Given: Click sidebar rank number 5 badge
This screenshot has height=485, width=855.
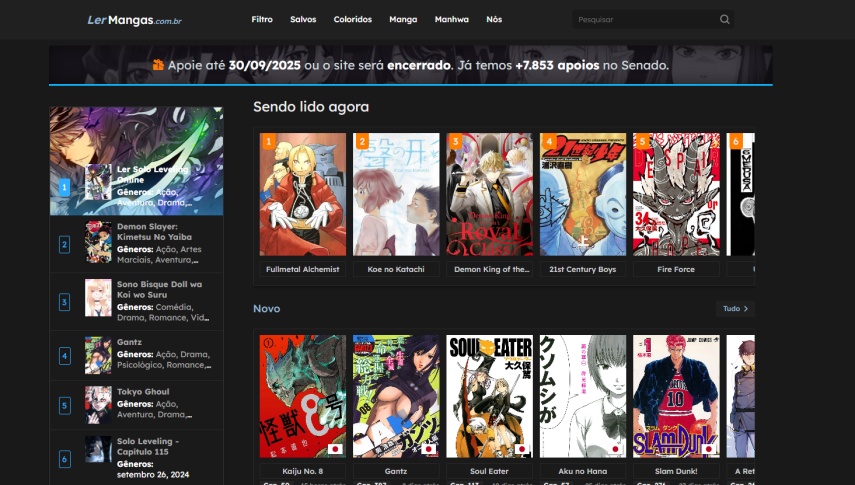Looking at the screenshot, I should pos(64,405).
